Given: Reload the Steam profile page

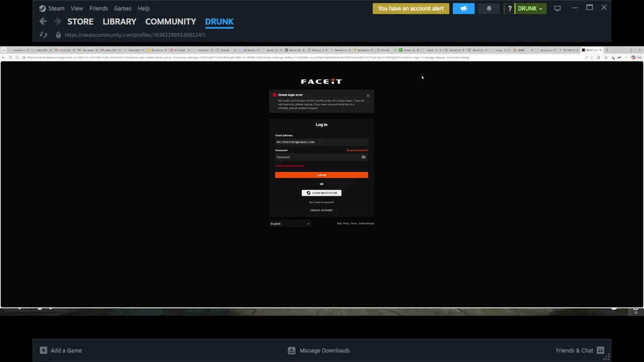Looking at the screenshot, I should (43, 35).
